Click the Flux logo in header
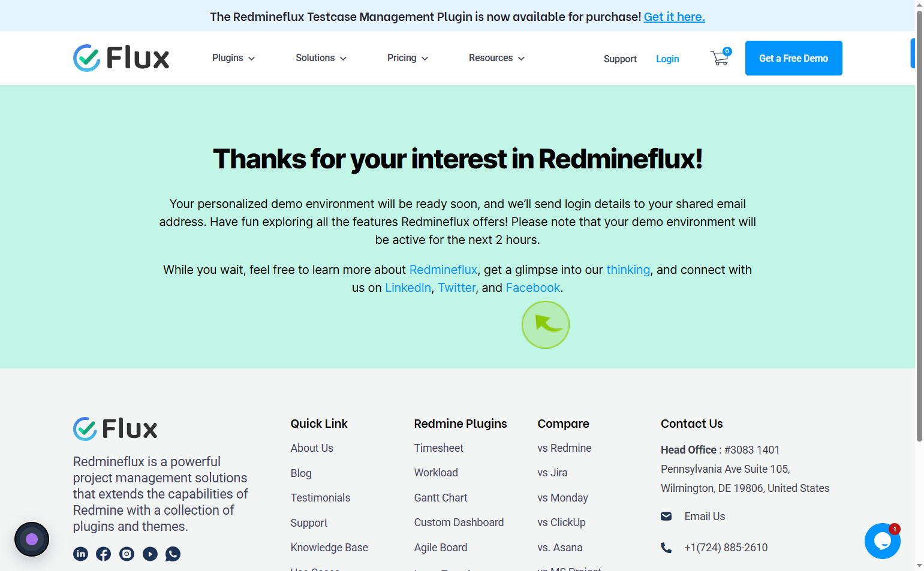The height and width of the screenshot is (571, 924). [121, 58]
